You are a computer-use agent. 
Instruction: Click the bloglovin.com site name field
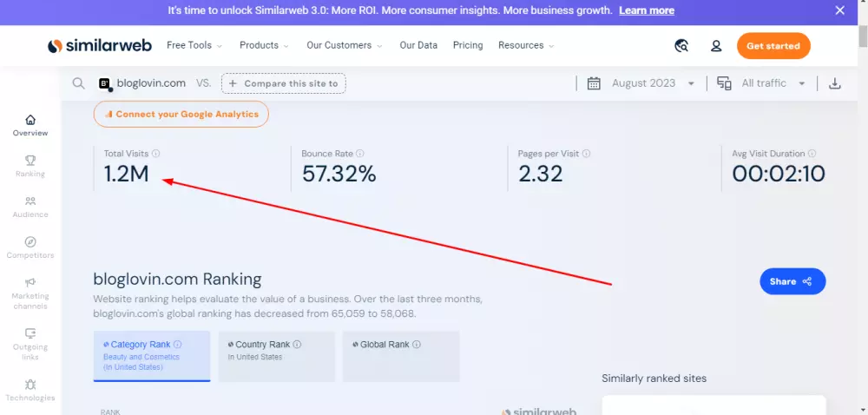[x=150, y=83]
